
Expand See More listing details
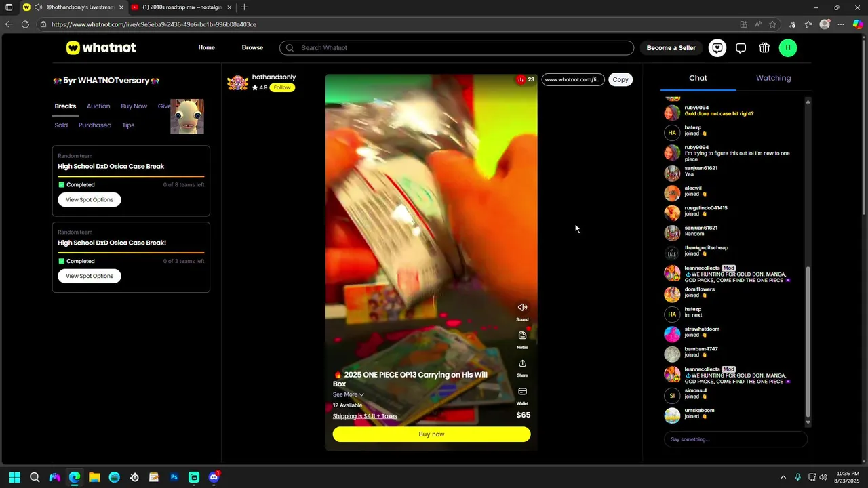(x=349, y=394)
